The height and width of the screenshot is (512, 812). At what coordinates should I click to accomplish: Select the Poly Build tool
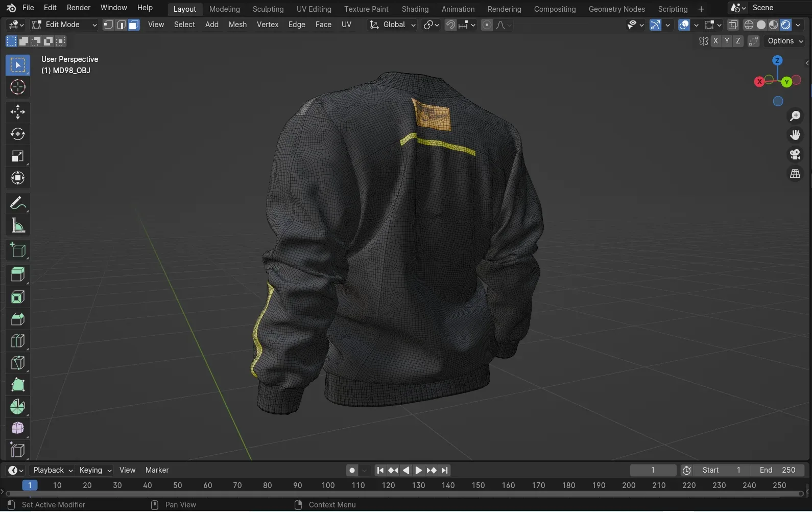point(18,385)
